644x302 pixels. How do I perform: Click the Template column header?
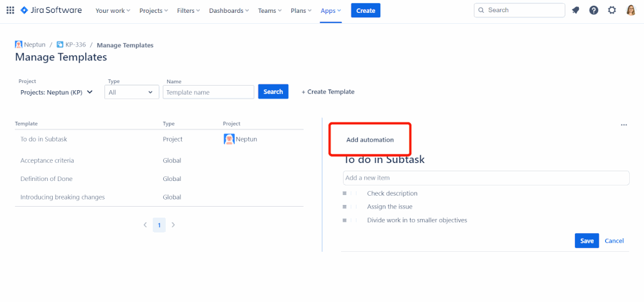[26, 124]
